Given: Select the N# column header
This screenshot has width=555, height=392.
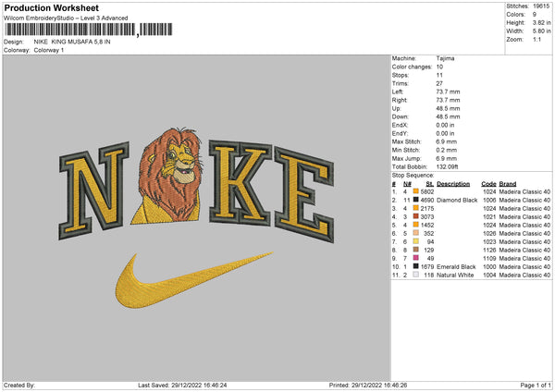Looking at the screenshot, I should [x=407, y=184].
